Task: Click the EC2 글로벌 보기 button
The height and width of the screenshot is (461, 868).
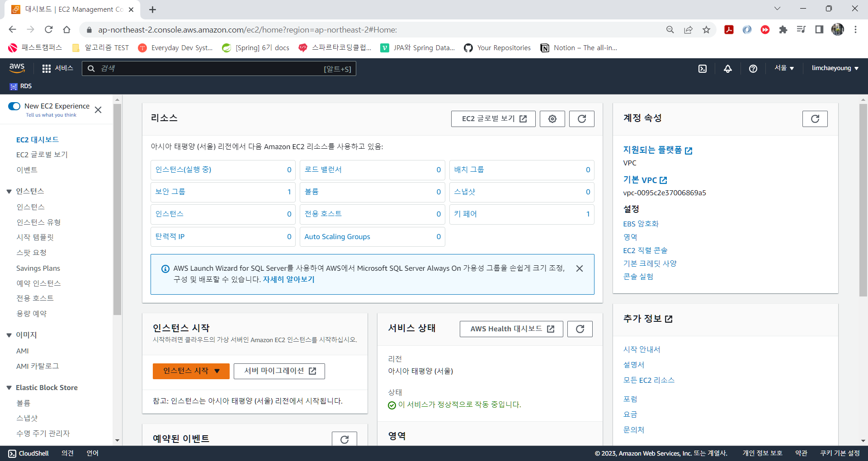Action: 493,119
